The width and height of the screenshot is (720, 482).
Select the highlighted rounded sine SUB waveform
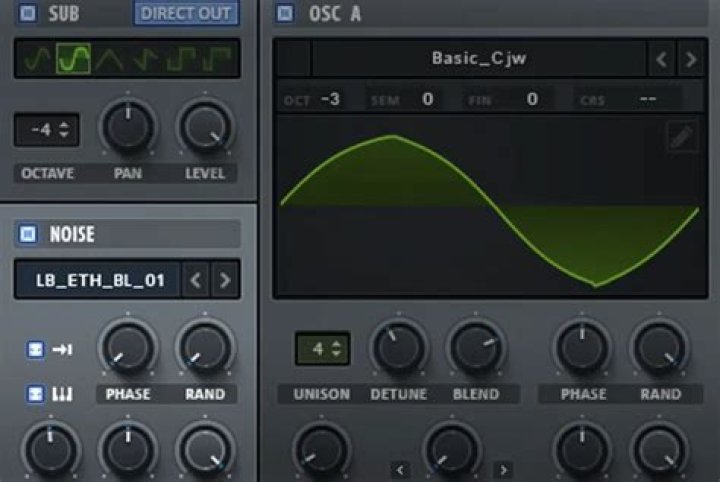click(73, 59)
